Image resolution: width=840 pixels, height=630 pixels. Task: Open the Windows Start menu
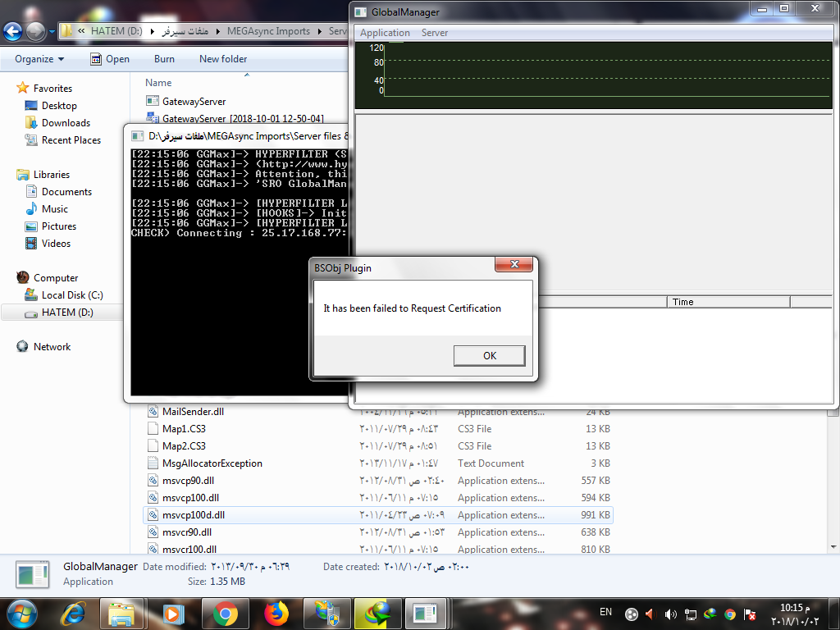coord(22,614)
